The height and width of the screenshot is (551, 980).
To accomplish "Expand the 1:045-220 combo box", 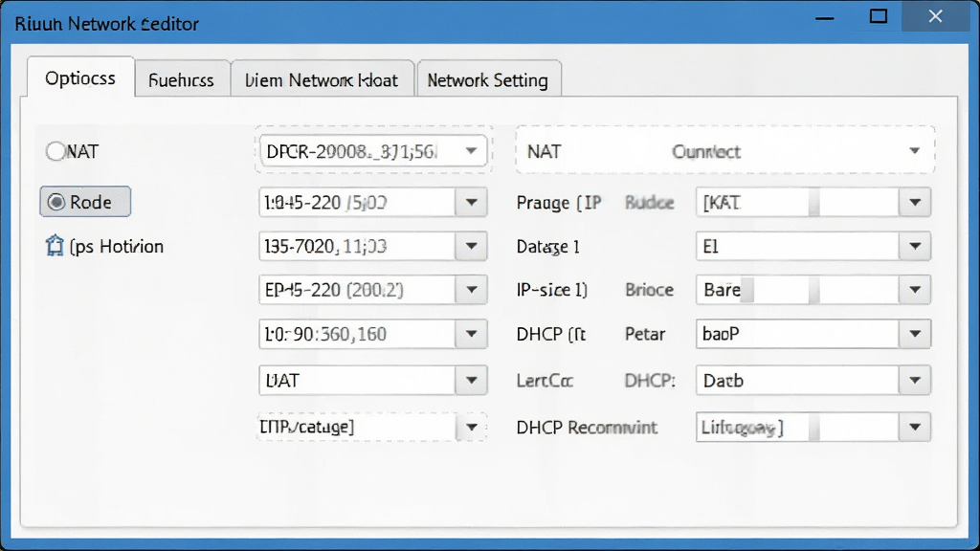I will 373,203.
